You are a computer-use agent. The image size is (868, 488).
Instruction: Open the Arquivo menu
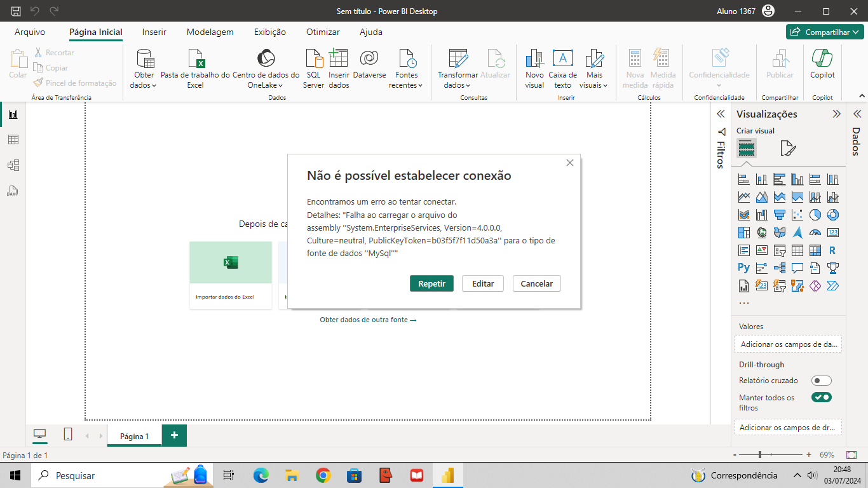[x=30, y=32]
